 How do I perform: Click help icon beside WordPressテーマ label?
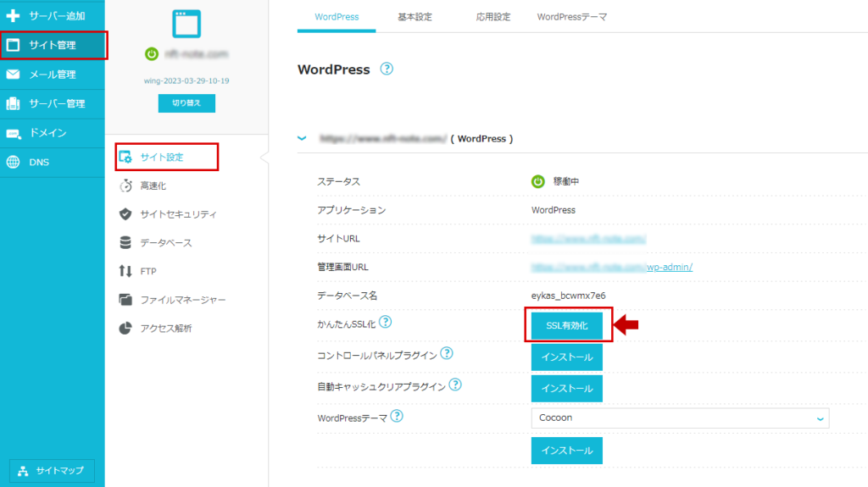point(397,416)
